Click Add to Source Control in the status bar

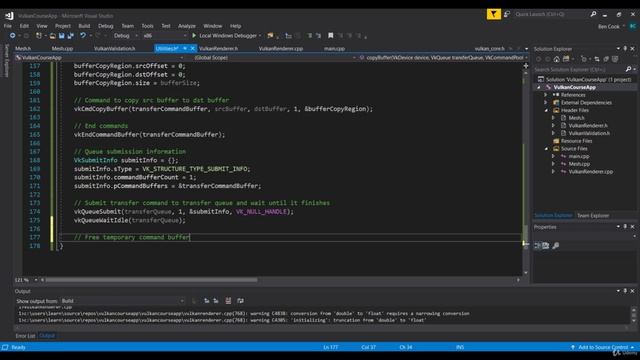(x=602, y=347)
